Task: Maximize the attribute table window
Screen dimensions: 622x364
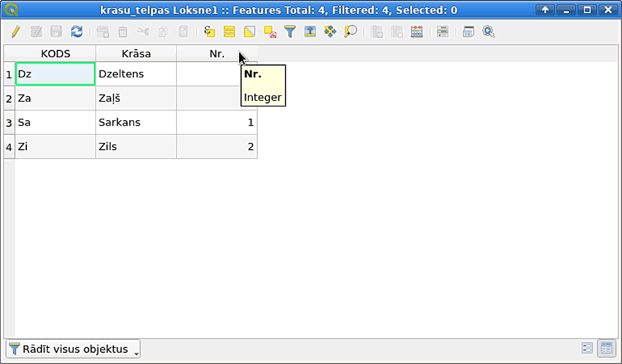Action: pos(587,10)
